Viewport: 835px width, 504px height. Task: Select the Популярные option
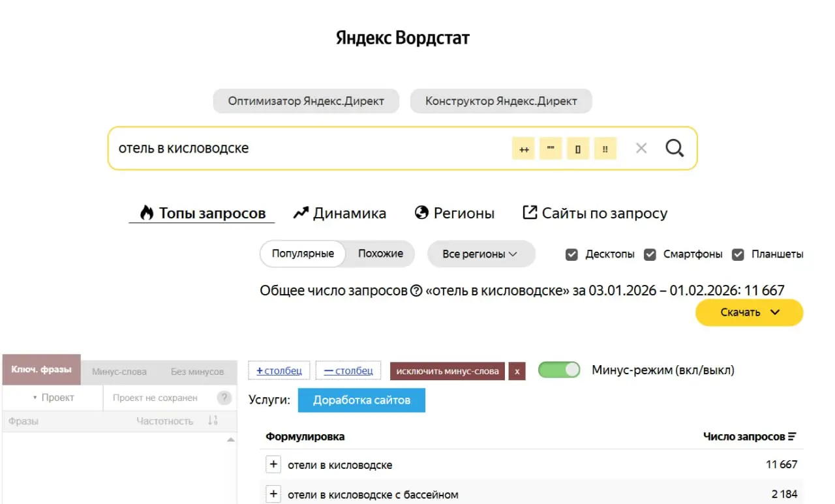click(303, 254)
